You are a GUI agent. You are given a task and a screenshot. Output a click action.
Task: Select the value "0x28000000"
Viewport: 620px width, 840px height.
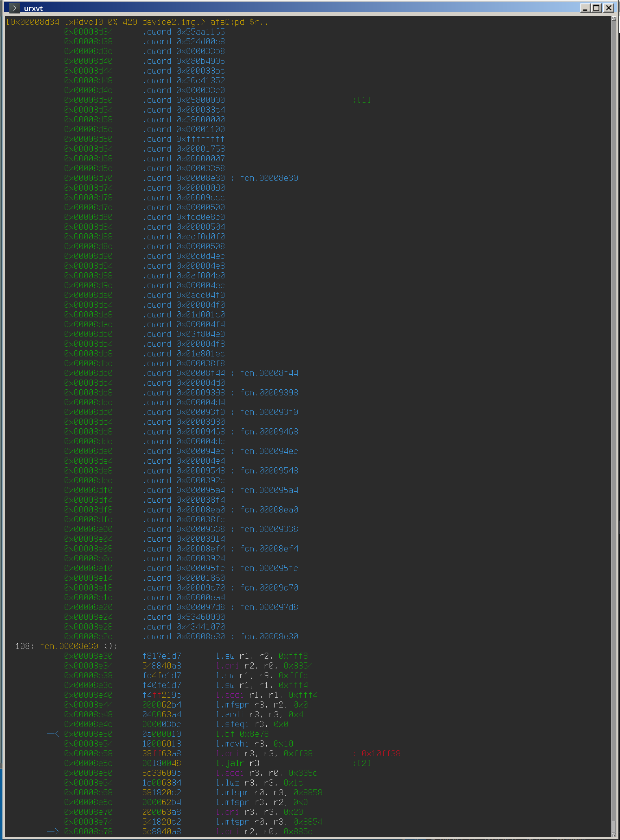(200, 119)
